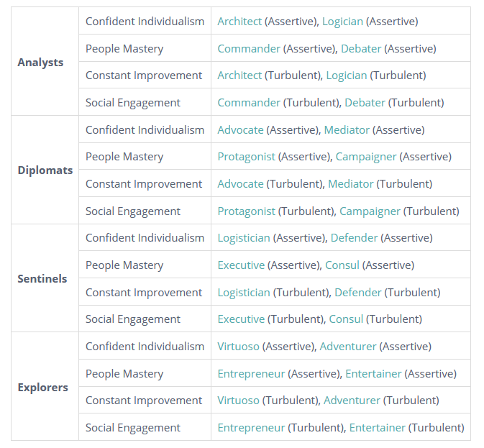Click the Consul link in Sentinels Social Engagement
Screen dimensions: 484x448
(x=346, y=319)
